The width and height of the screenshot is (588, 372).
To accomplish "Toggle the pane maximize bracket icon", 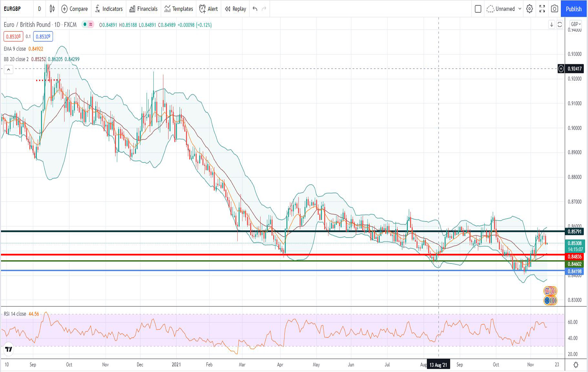I will (x=560, y=25).
